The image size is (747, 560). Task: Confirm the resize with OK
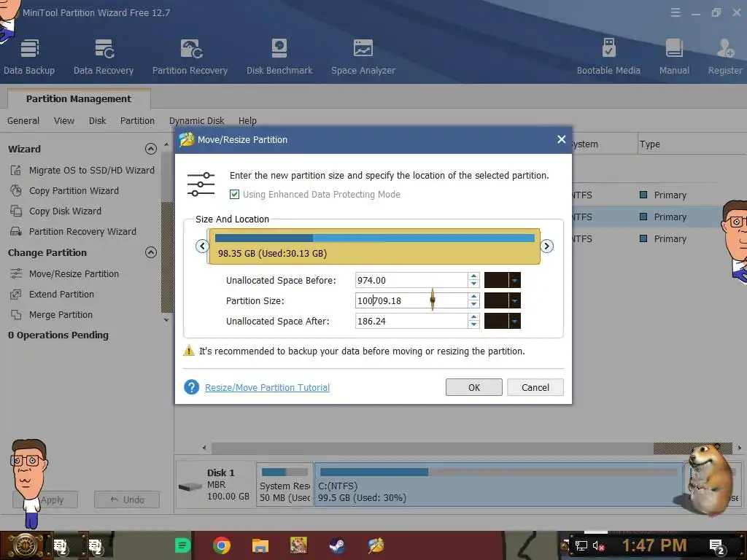474,387
